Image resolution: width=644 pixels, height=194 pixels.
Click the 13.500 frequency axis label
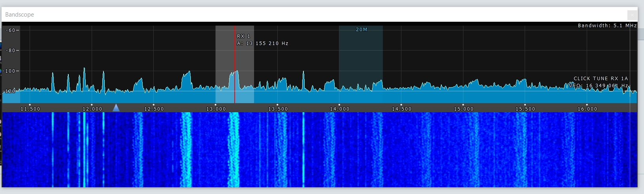pyautogui.click(x=278, y=109)
